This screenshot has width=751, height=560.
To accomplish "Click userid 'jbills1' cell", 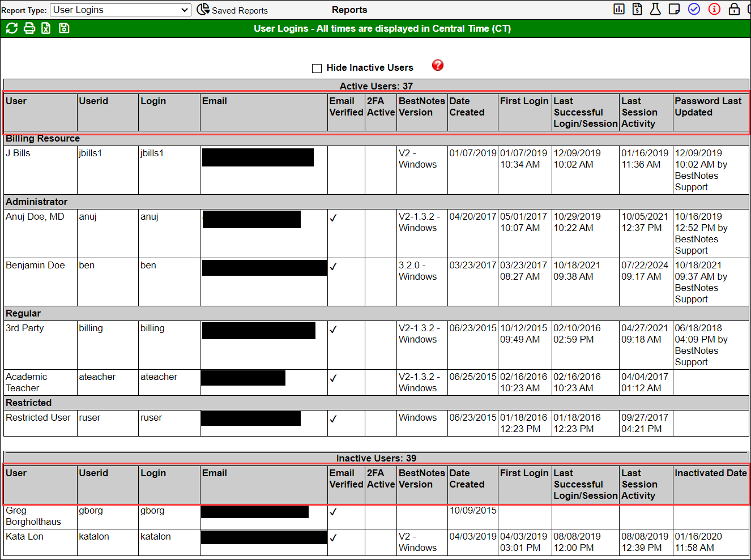I will [108, 170].
